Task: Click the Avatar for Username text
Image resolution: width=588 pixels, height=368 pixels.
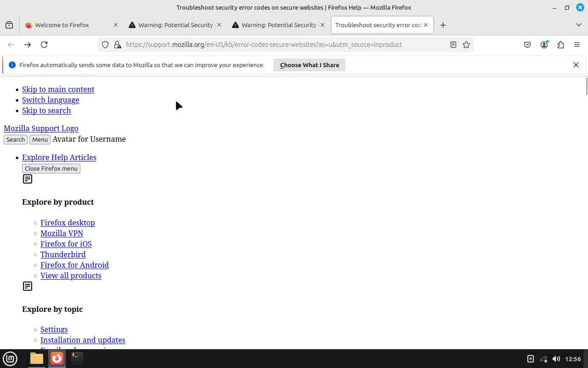Action: pyautogui.click(x=89, y=139)
